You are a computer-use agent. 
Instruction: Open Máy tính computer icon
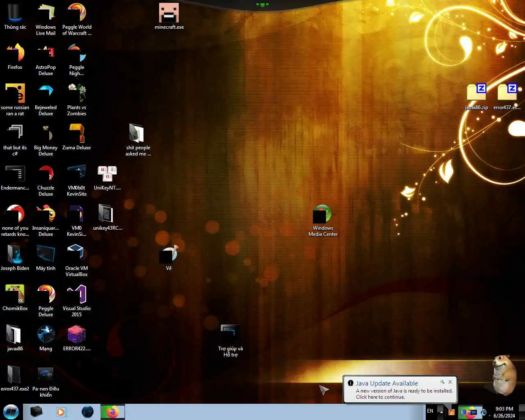point(46,258)
